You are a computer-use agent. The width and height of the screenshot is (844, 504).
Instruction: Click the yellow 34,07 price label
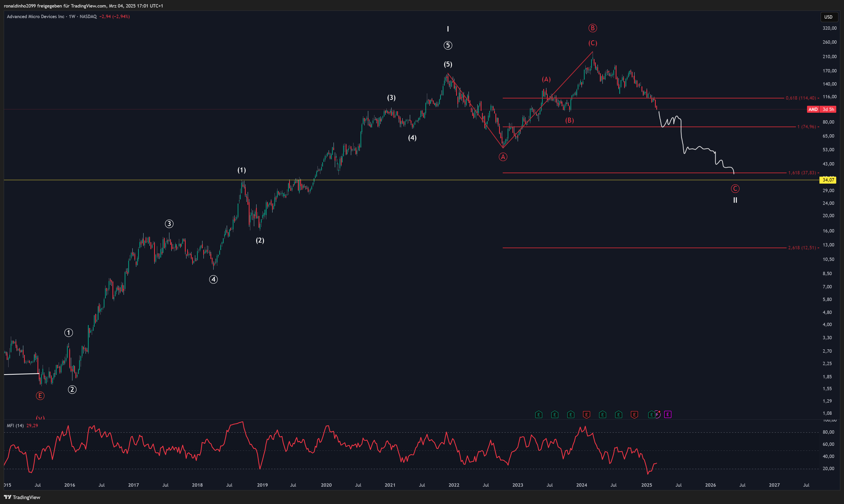pyautogui.click(x=828, y=180)
